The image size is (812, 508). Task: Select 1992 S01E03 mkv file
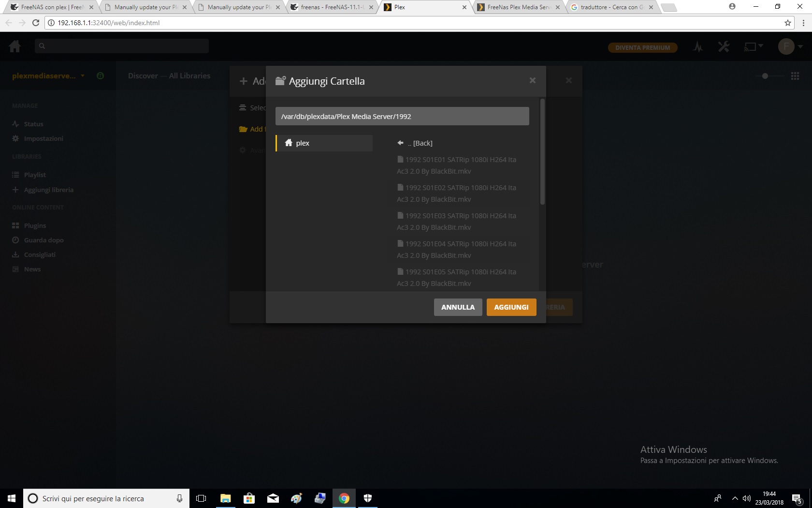456,222
